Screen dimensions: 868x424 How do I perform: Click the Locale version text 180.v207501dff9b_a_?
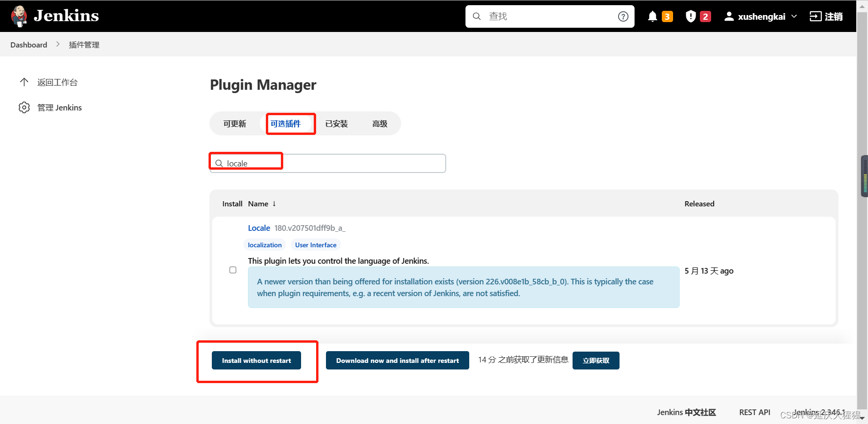[310, 228]
